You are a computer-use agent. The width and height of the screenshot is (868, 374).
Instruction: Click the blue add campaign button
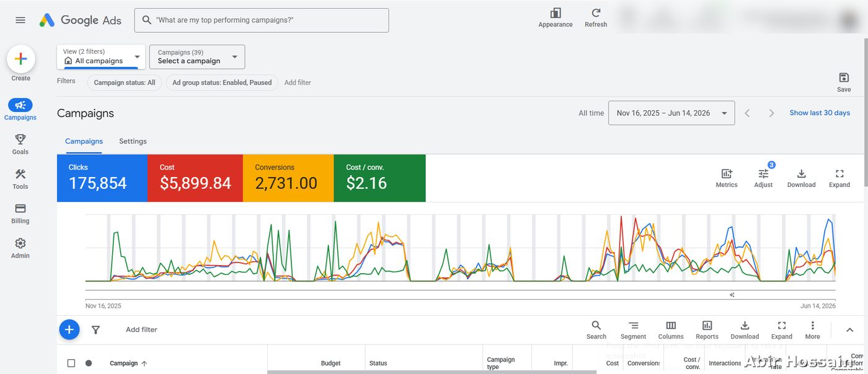click(69, 329)
